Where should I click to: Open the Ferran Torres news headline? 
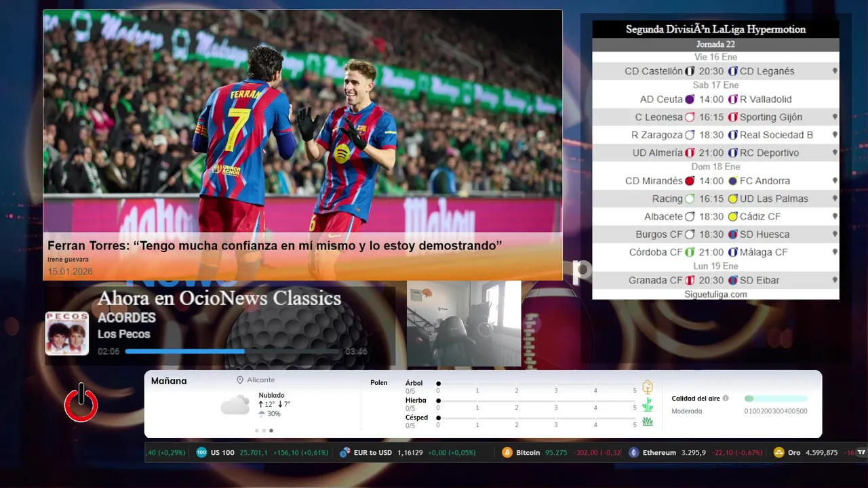click(x=275, y=245)
